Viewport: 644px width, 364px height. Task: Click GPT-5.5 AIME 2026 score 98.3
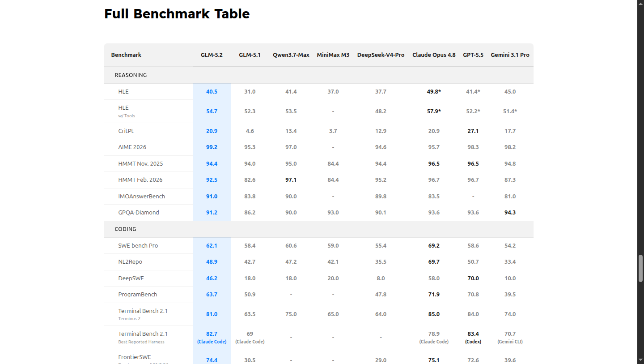point(473,147)
